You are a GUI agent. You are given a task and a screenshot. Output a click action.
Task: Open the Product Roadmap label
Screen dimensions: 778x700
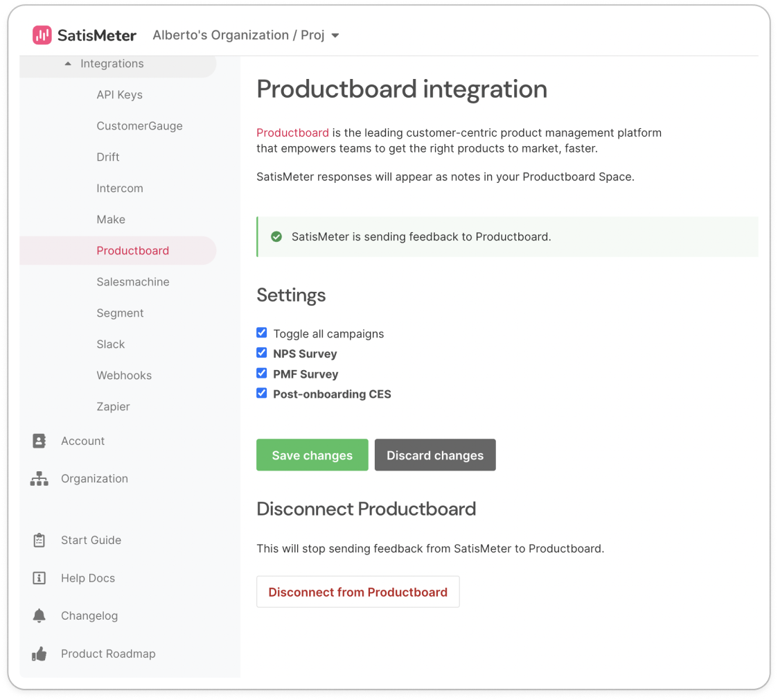click(x=108, y=654)
